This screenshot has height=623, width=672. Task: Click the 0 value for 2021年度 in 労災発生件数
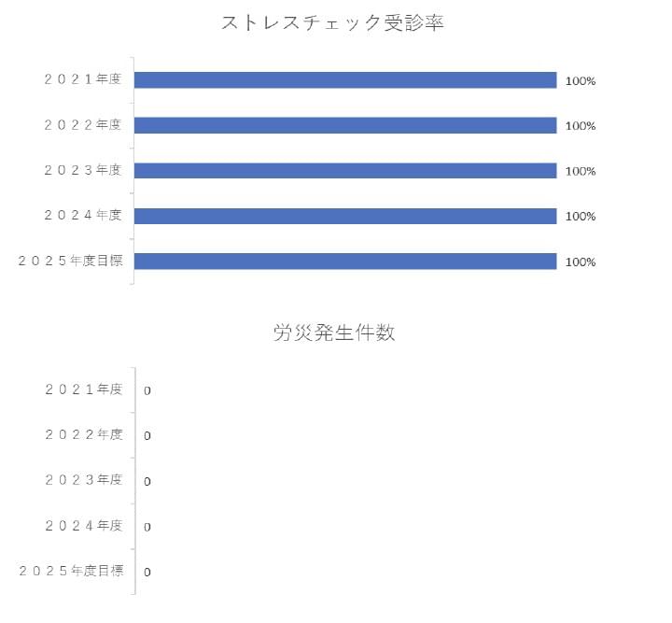click(147, 391)
